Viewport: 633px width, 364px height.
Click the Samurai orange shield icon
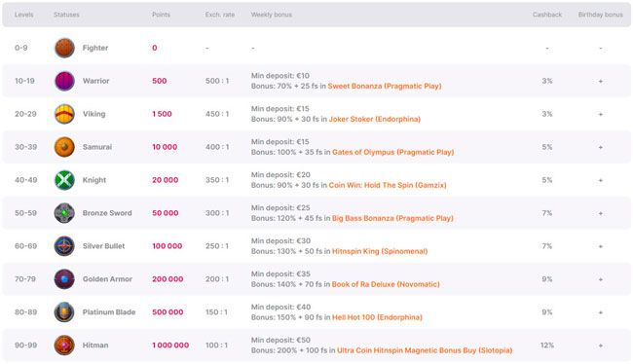tap(64, 147)
